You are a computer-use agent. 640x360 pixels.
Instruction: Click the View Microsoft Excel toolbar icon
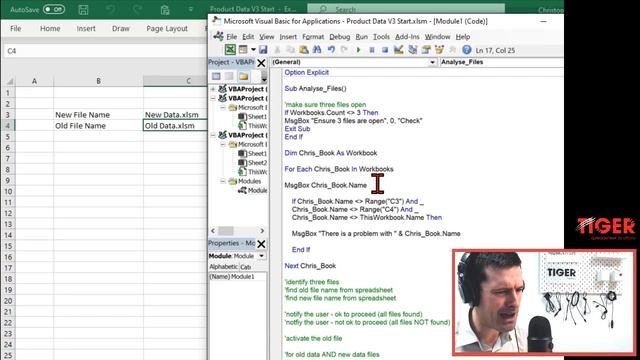pos(230,50)
